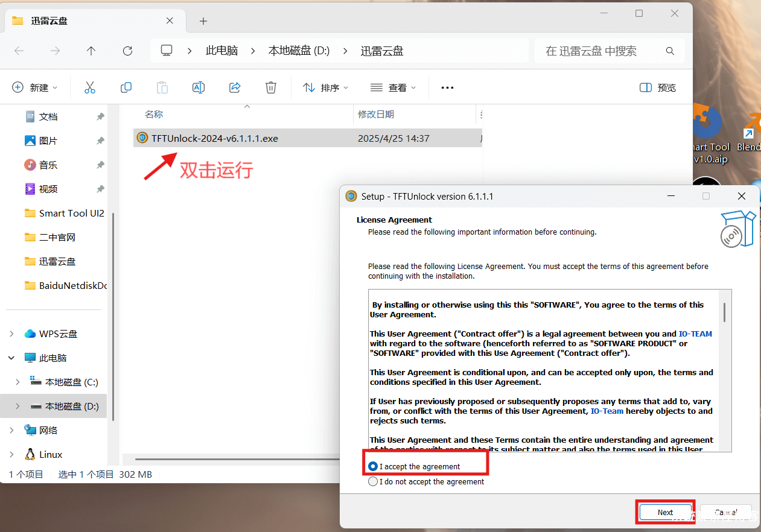Expand the Linux tree node

pyautogui.click(x=11, y=454)
